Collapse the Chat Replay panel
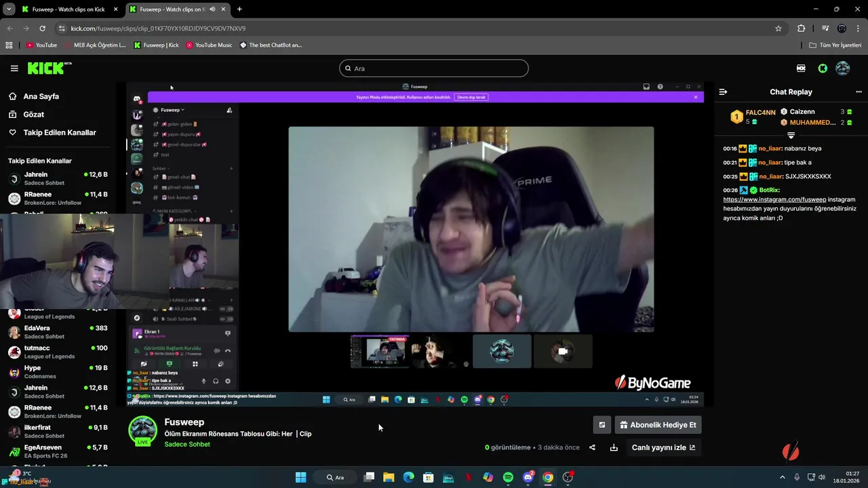 (723, 91)
